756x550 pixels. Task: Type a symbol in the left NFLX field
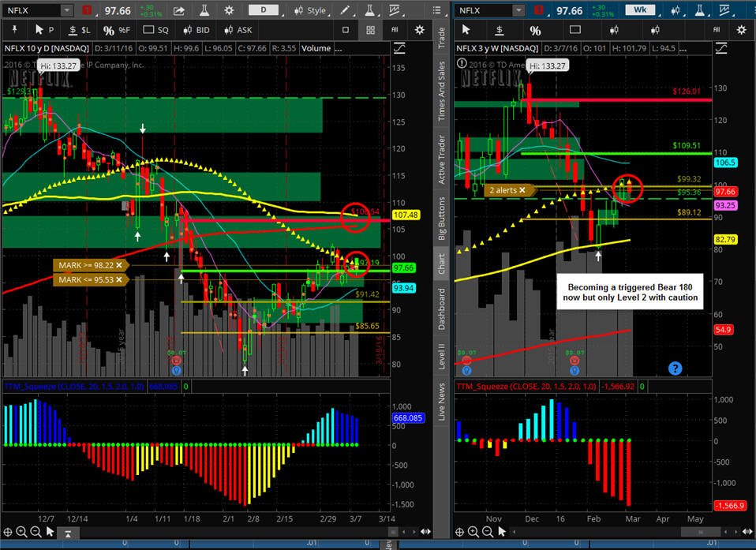click(33, 10)
